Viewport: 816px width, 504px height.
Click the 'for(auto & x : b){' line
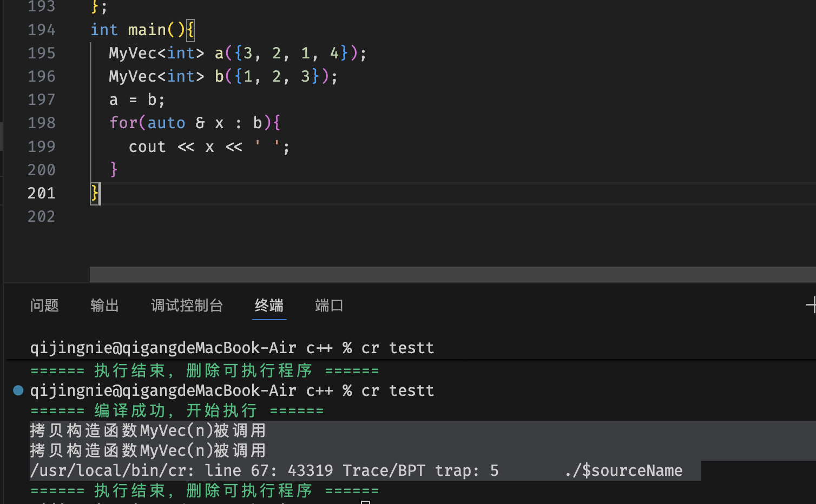(x=195, y=123)
